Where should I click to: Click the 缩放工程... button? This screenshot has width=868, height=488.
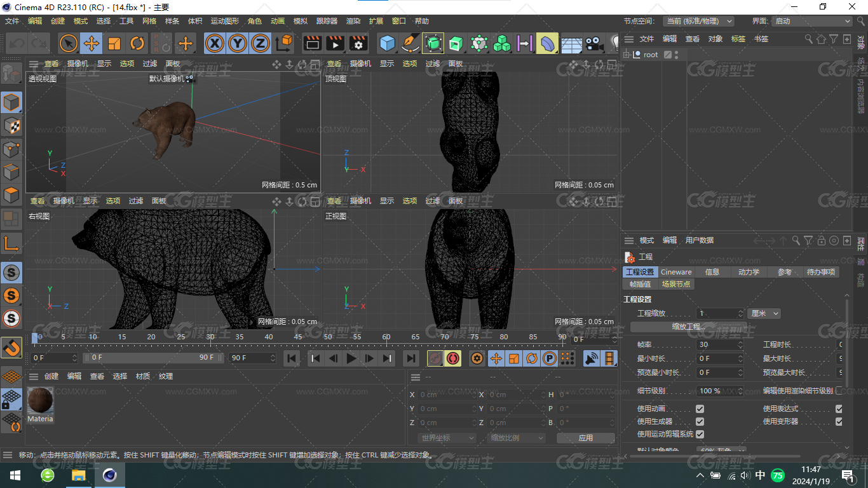point(689,327)
